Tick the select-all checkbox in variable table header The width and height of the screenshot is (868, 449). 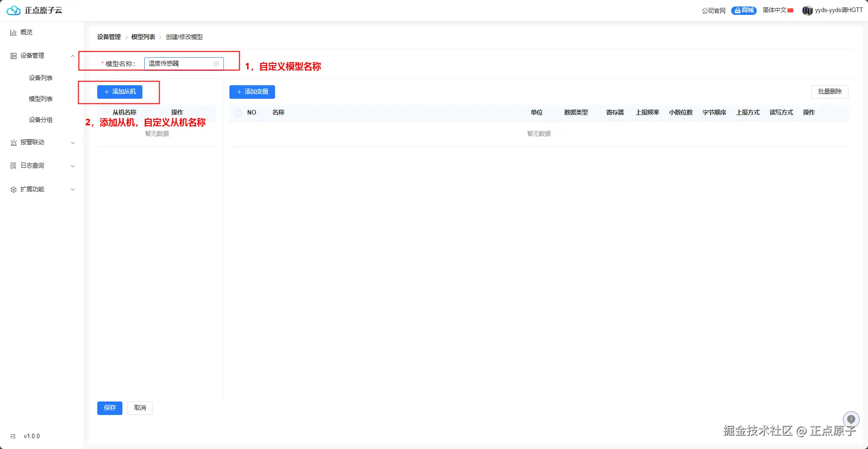[x=238, y=113]
